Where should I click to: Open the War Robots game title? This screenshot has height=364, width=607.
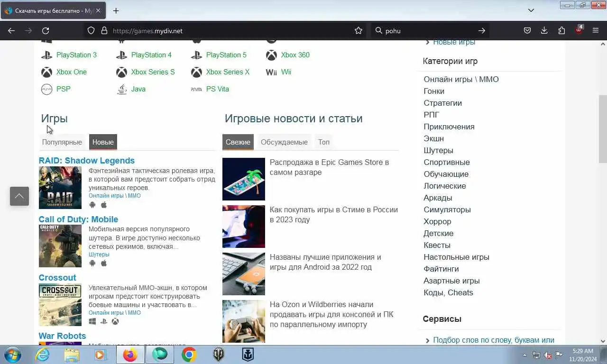tap(62, 336)
